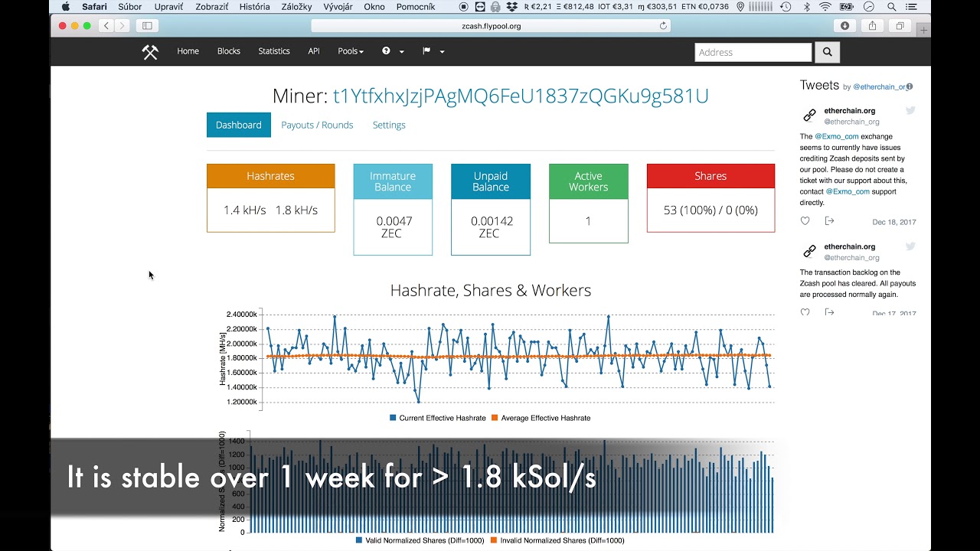
Task: Like the Exmo deposit issues tweet
Action: click(x=805, y=221)
